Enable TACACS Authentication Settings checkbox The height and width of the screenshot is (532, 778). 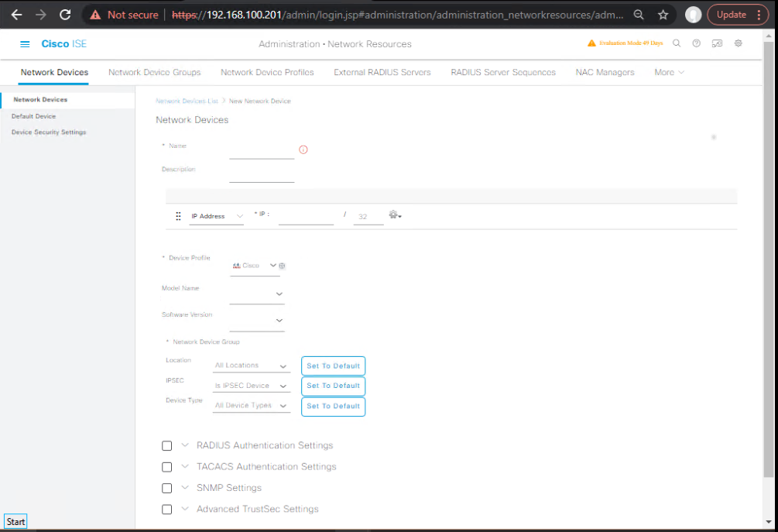pos(166,467)
